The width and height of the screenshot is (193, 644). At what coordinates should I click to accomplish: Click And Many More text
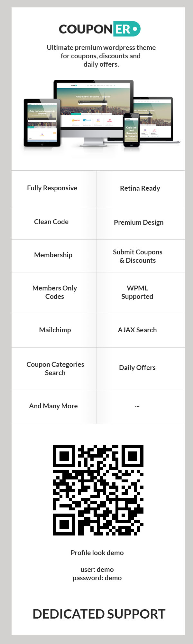pos(53,406)
